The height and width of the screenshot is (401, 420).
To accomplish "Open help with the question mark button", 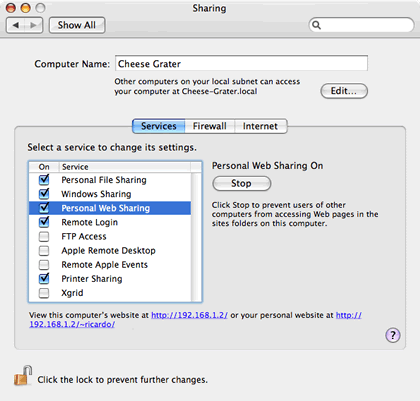I will pyautogui.click(x=393, y=335).
